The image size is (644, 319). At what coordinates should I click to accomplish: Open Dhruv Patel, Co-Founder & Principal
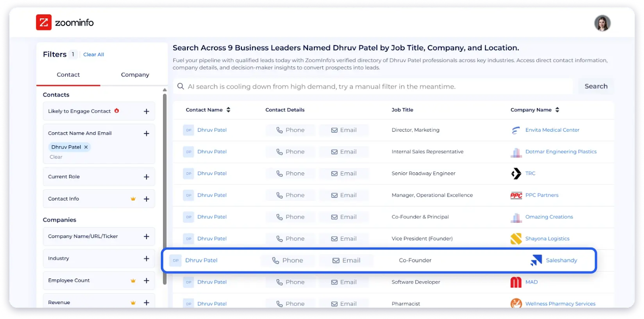pos(212,217)
